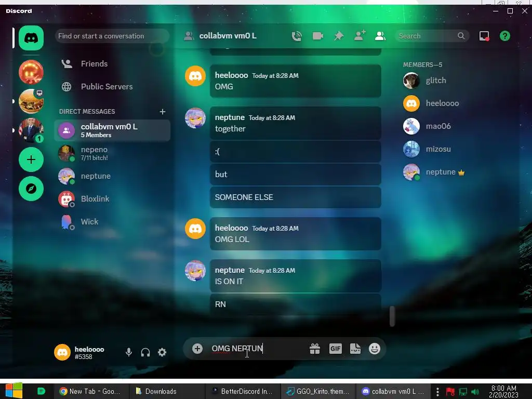Viewport: 532px width, 399px height.
Task: Open direct message with nepeno
Action: point(112,153)
